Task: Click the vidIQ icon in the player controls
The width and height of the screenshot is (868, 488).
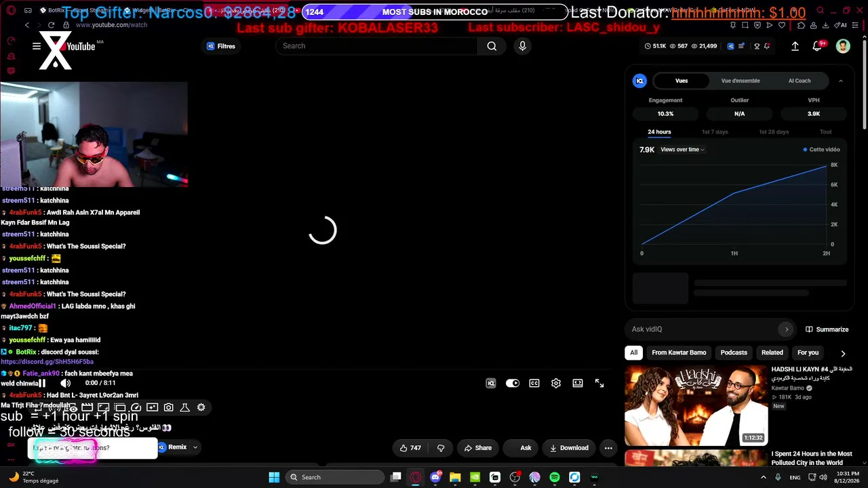Action: tap(491, 384)
